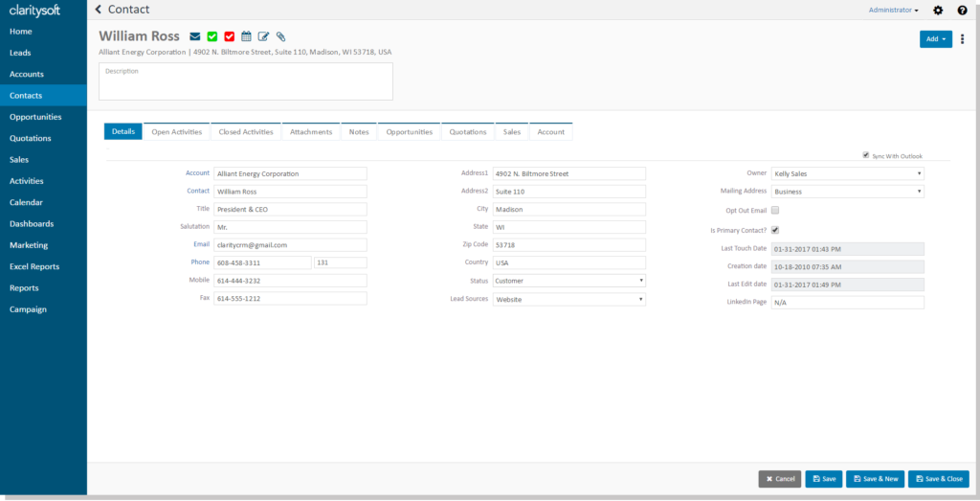Image resolution: width=980 pixels, height=501 pixels.
Task: Open the Status dropdown showing Customer
Action: coord(569,281)
